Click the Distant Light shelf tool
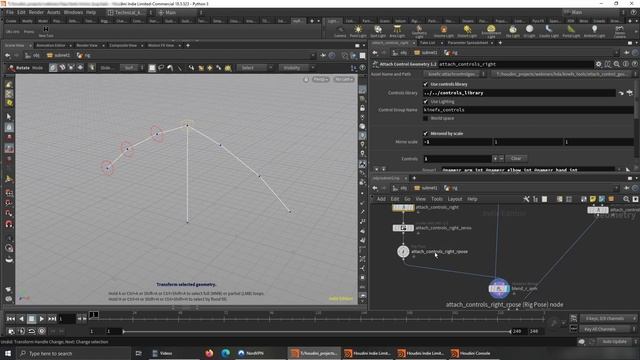The image size is (640, 360). coord(467,31)
